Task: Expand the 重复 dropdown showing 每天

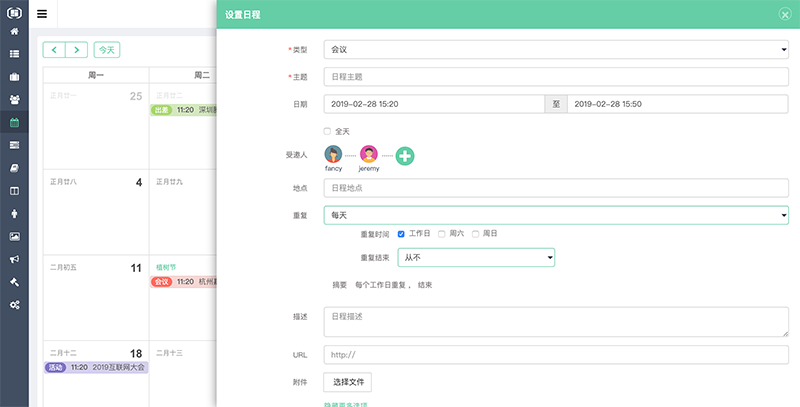Action: (x=555, y=215)
